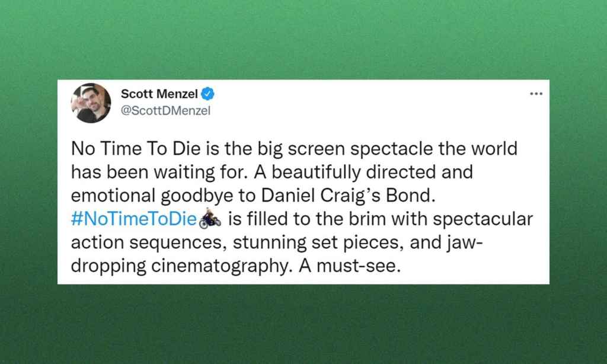The height and width of the screenshot is (364, 607).
Task: Select the verification checkmark next to Scott Menzel
Action: click(206, 93)
